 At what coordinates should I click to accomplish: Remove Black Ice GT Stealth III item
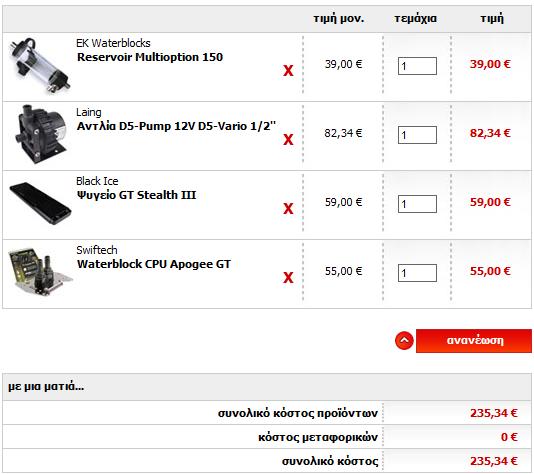pos(288,208)
